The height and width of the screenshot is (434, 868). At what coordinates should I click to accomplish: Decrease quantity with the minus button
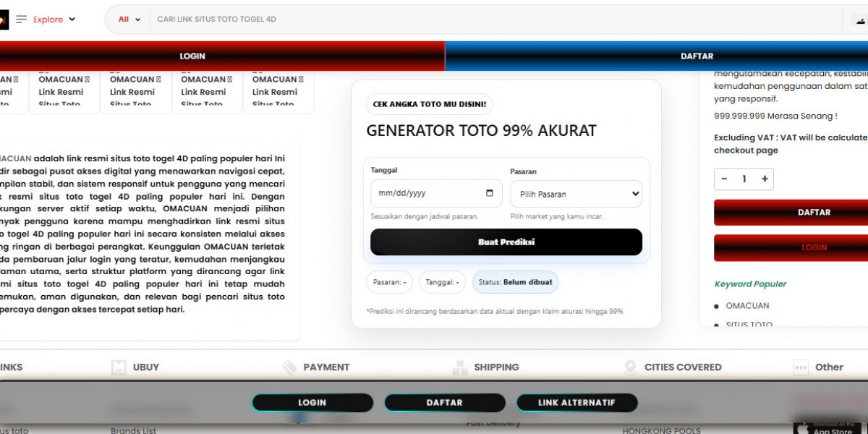[725, 179]
